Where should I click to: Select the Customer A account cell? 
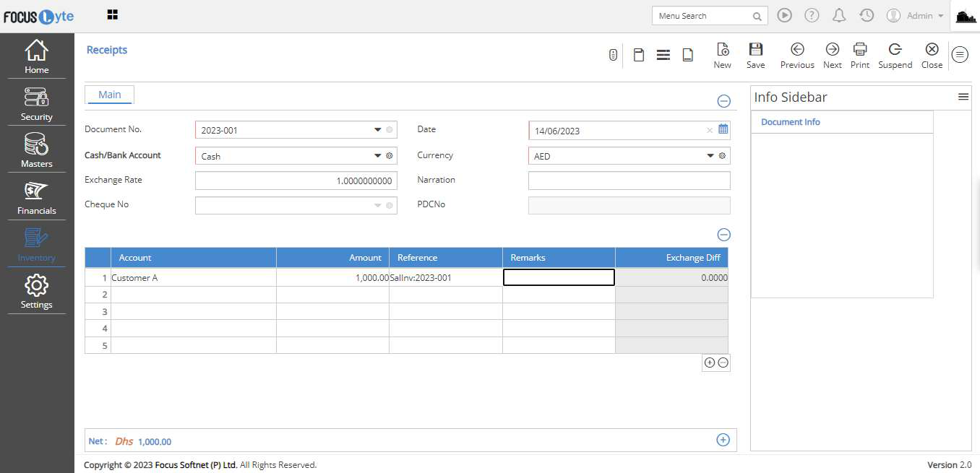pyautogui.click(x=194, y=277)
